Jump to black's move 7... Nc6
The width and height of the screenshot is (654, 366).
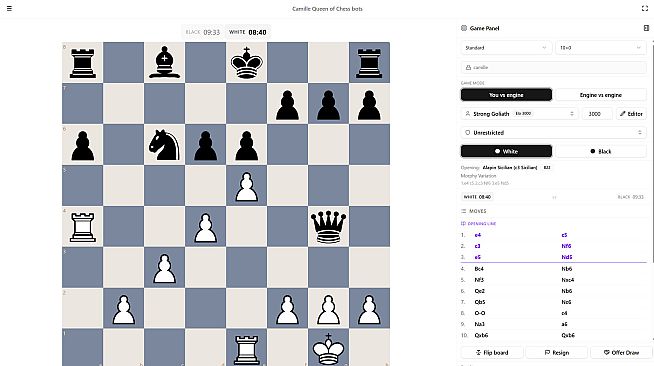pyautogui.click(x=566, y=302)
